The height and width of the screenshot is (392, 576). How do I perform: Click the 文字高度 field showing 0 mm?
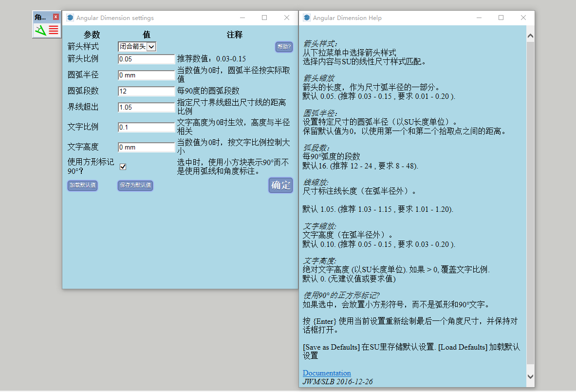(x=145, y=147)
